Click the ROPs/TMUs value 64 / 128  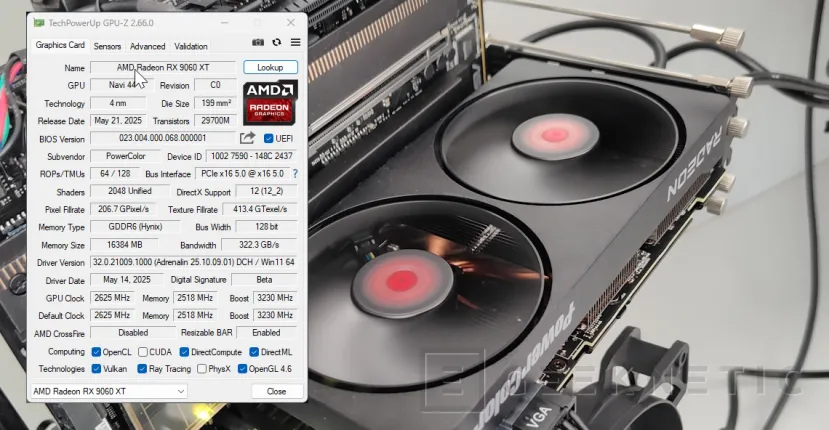pos(115,173)
